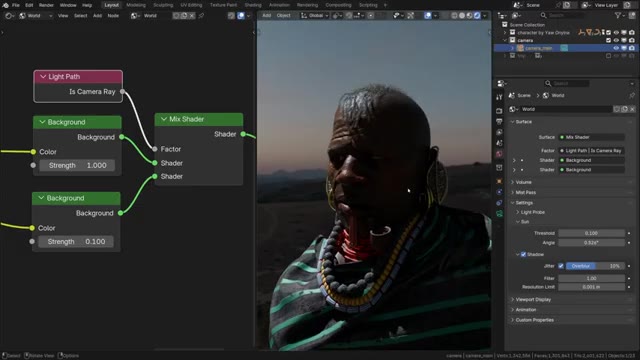Collapse the camera collection
Image resolution: width=640 pixels, height=360 pixels.
[505, 40]
